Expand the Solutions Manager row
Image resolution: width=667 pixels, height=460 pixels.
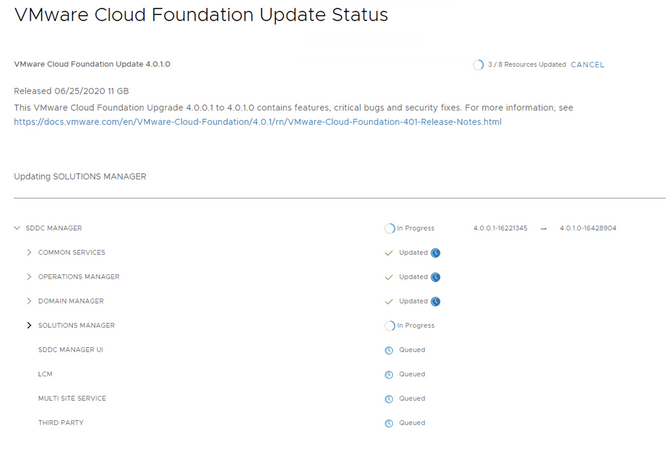(x=29, y=326)
